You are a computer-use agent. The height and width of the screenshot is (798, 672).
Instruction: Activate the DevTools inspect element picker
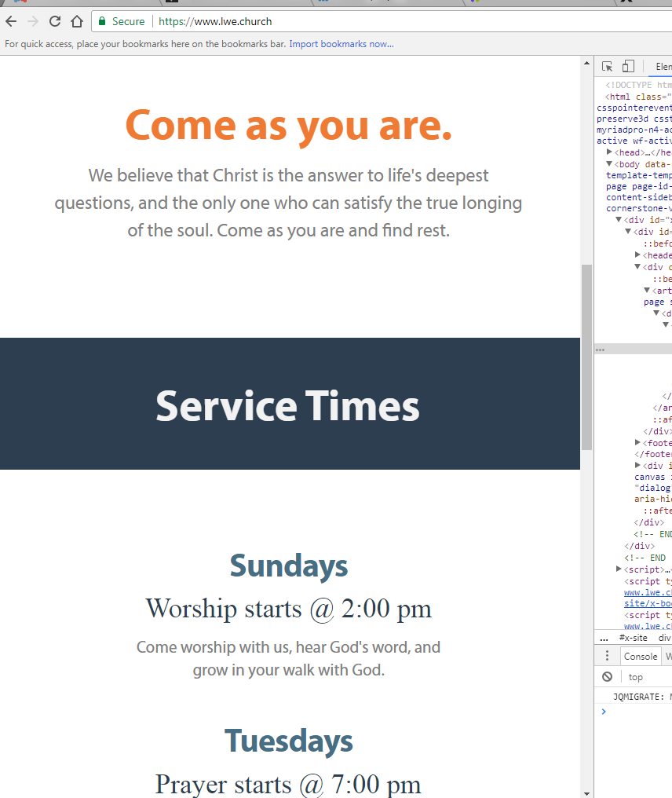(x=608, y=67)
